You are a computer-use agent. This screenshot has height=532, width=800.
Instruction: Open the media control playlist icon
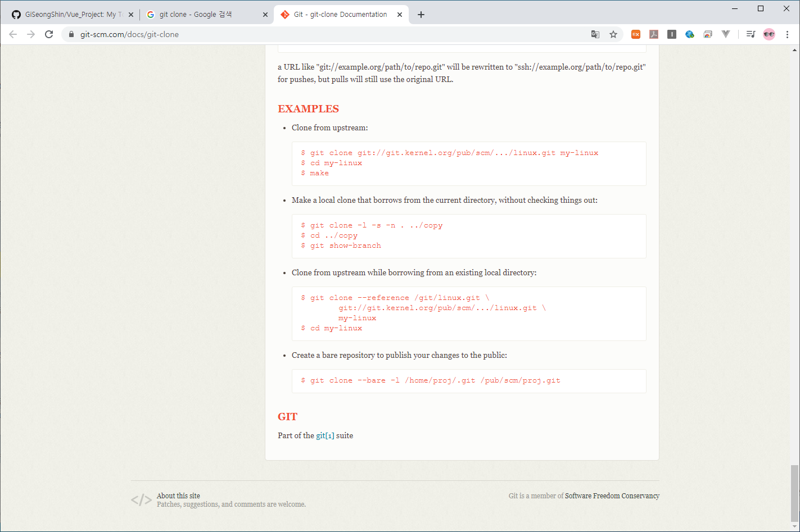pyautogui.click(x=751, y=34)
